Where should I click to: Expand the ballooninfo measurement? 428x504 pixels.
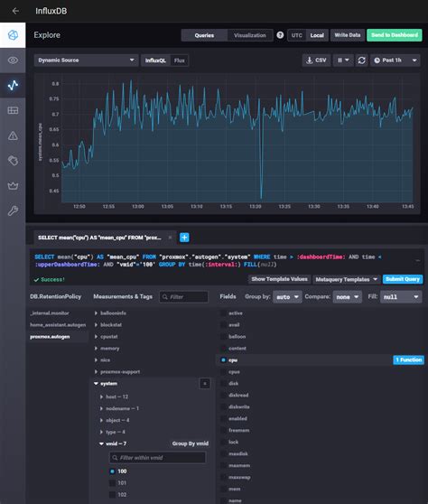point(113,313)
